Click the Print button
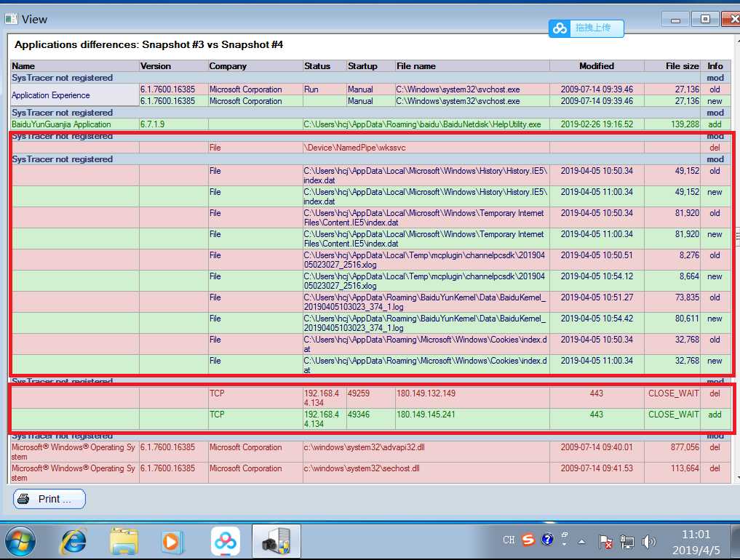 (49, 499)
